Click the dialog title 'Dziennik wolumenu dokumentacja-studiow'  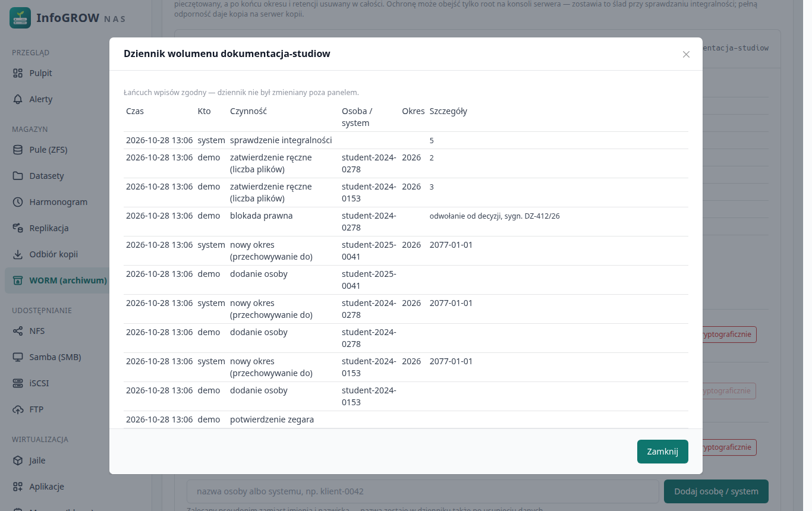click(x=227, y=54)
